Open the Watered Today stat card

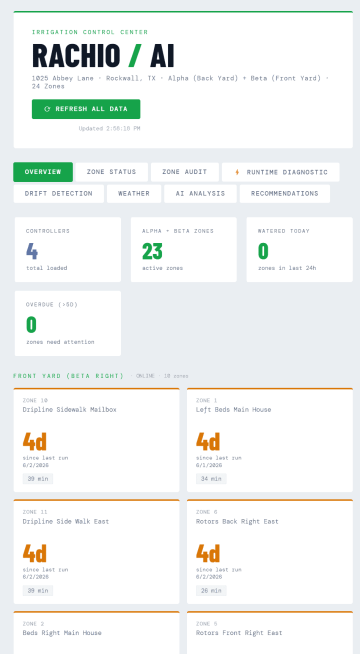(300, 249)
